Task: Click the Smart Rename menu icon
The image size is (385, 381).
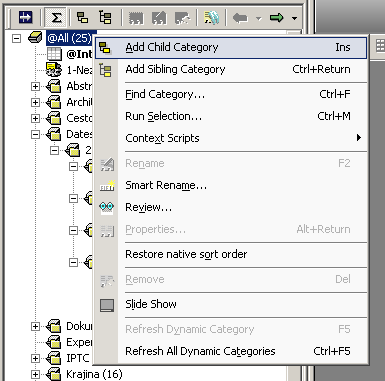Action: coord(107,185)
